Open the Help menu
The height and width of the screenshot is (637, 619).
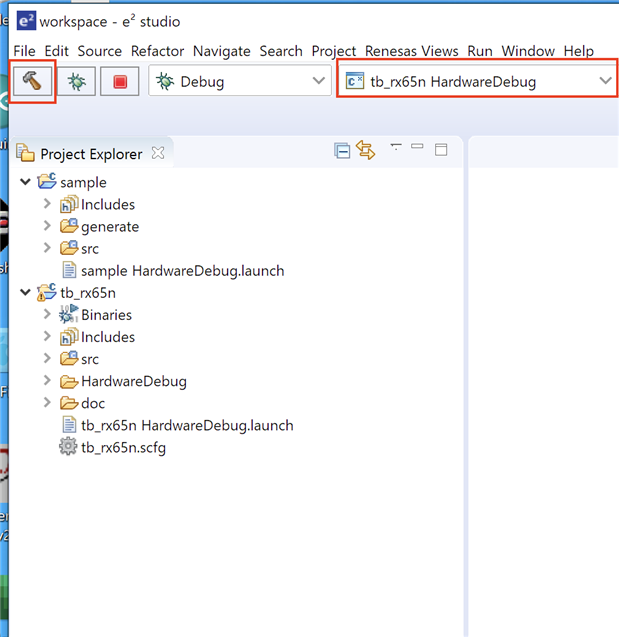[x=578, y=51]
